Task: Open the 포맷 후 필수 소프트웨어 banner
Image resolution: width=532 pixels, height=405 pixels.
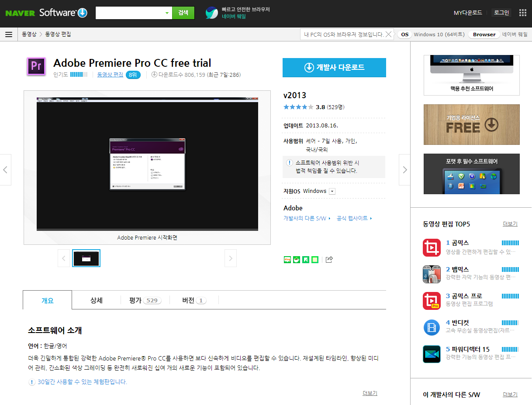Action: pos(472,174)
